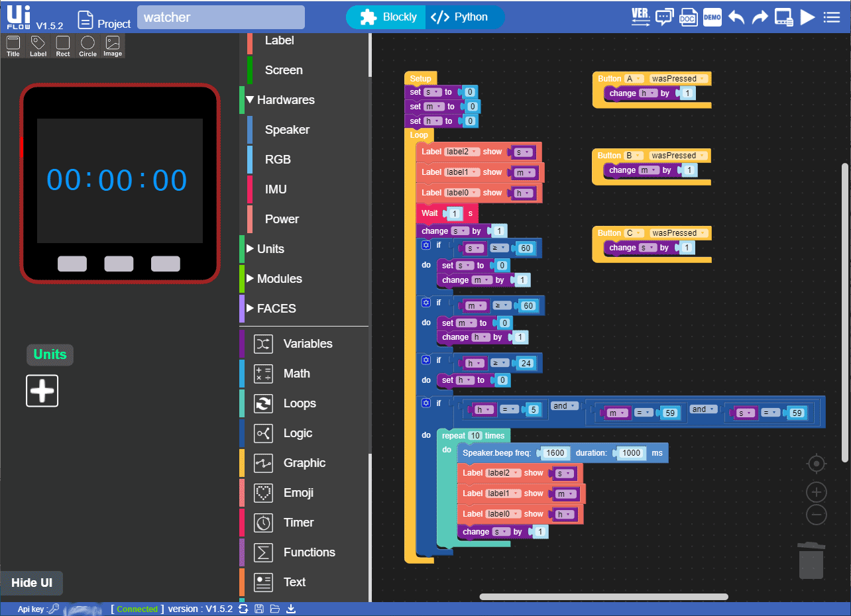Add a Circle element to the UI
This screenshot has height=616, width=851.
(x=87, y=46)
